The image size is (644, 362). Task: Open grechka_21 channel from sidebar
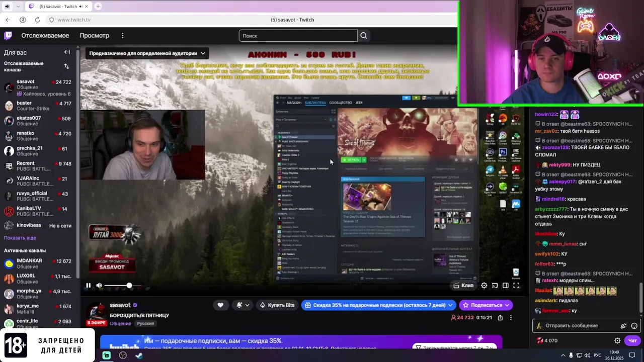[39, 151]
